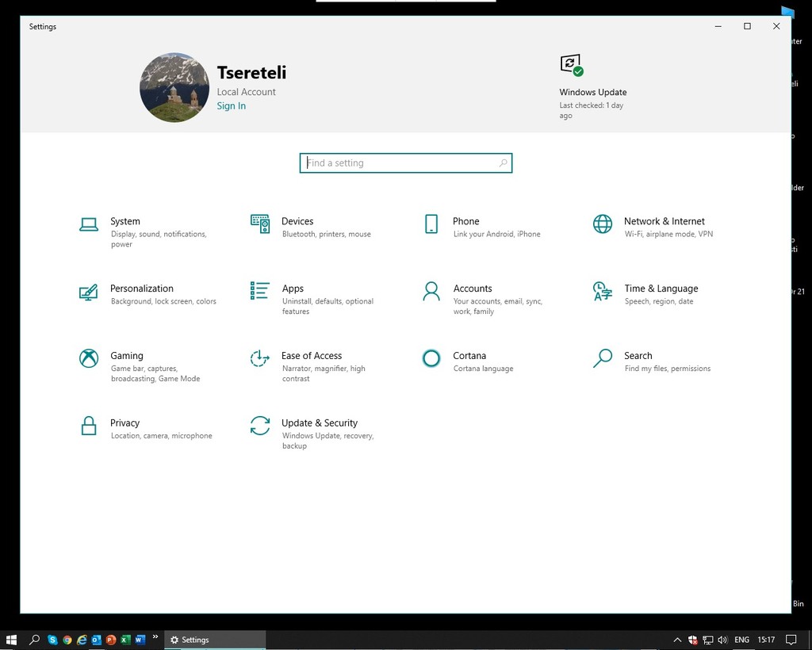Open the Update & Security label
Screen dimensions: 812x650
(x=320, y=423)
